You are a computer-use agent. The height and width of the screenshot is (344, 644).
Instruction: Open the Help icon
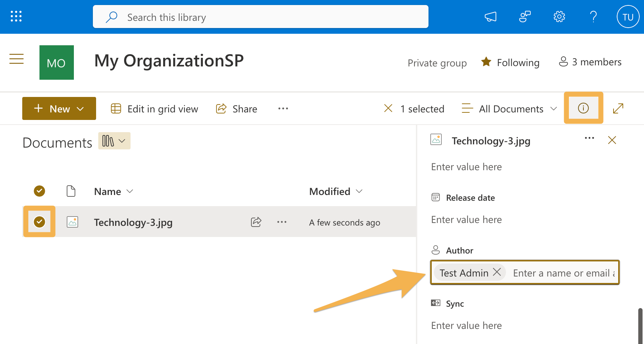593,16
